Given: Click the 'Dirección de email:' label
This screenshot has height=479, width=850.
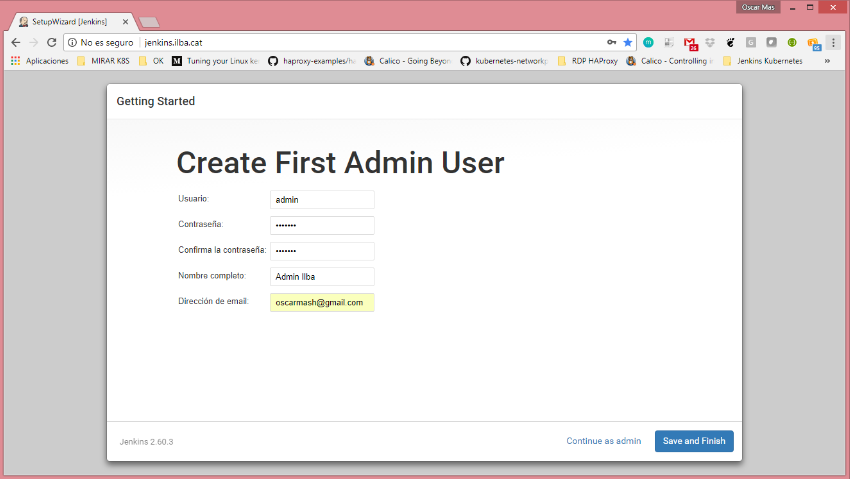Looking at the screenshot, I should [214, 301].
